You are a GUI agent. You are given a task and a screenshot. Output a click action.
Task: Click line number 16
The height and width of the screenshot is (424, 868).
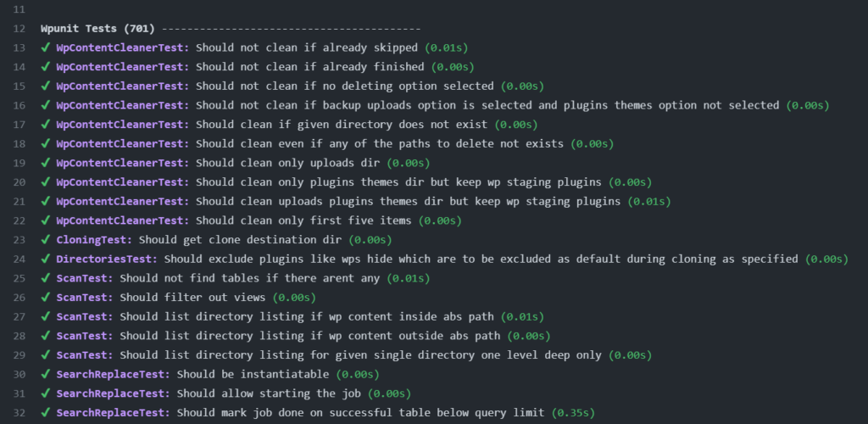pyautogui.click(x=19, y=105)
